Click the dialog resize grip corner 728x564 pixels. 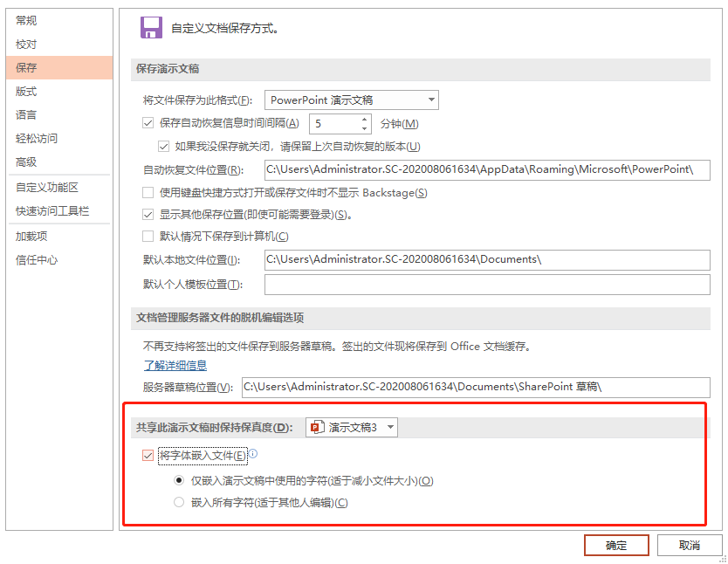coord(723,559)
